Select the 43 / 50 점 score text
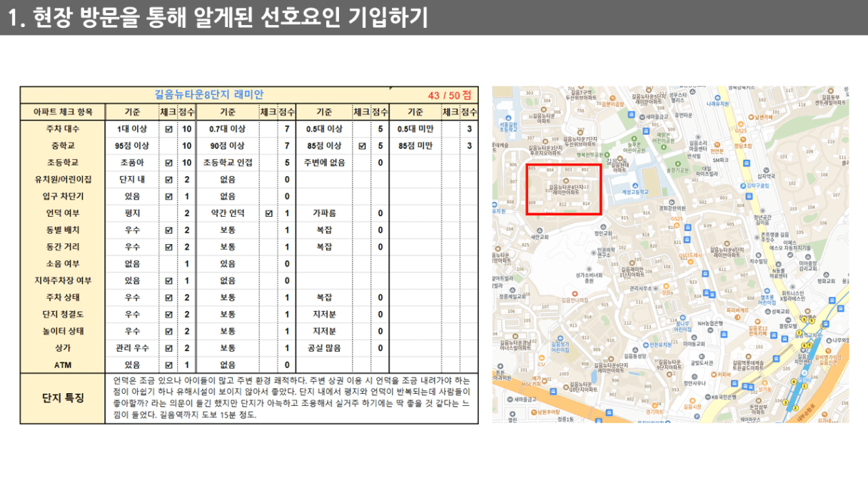The width and height of the screenshot is (868, 488). [x=449, y=95]
